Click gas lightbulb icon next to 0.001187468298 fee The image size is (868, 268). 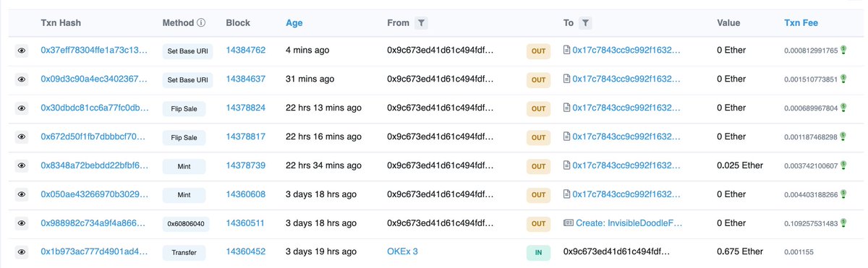pyautogui.click(x=843, y=137)
